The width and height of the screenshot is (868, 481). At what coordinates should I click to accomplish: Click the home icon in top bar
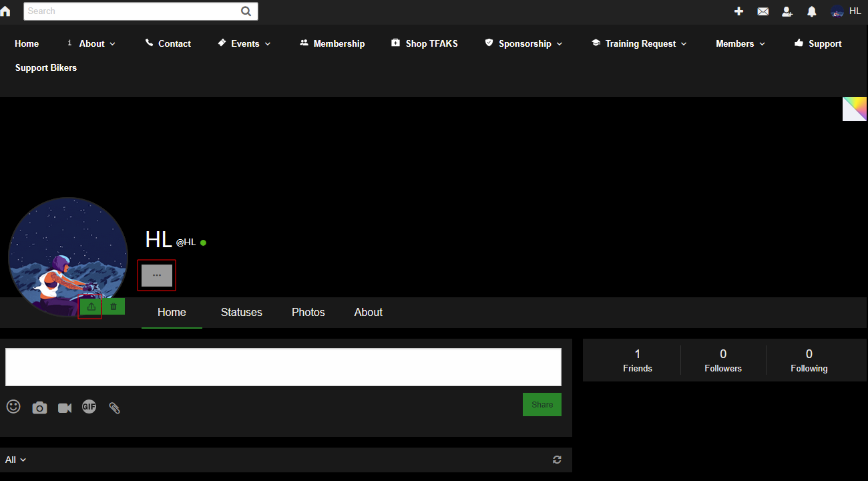(x=5, y=11)
